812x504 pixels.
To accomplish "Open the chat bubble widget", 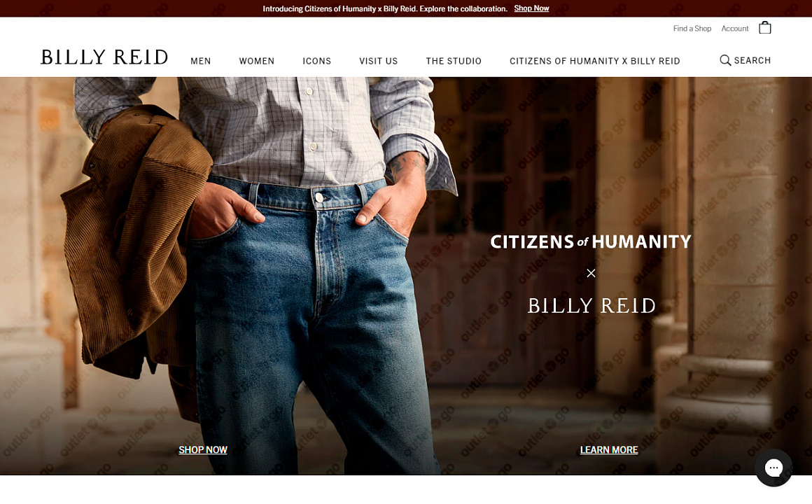I will pos(773,468).
